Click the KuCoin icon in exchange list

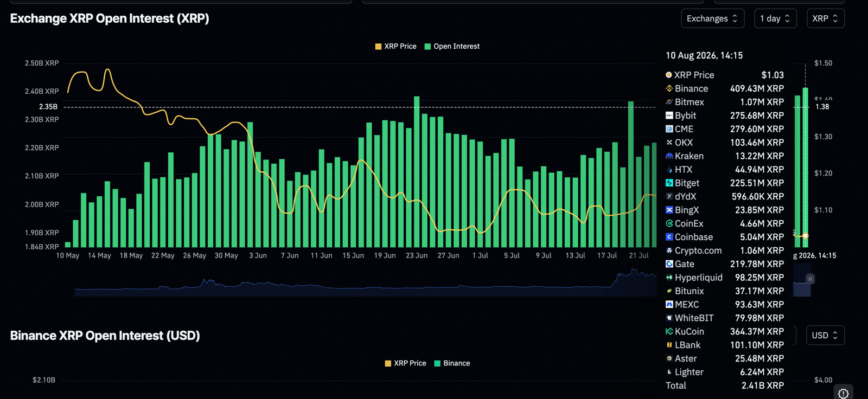click(669, 331)
